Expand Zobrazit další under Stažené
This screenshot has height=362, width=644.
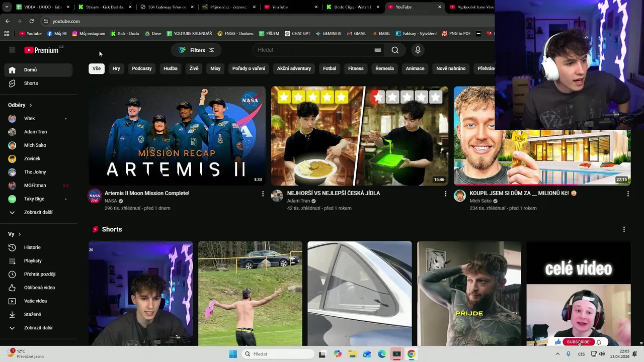tap(38, 328)
